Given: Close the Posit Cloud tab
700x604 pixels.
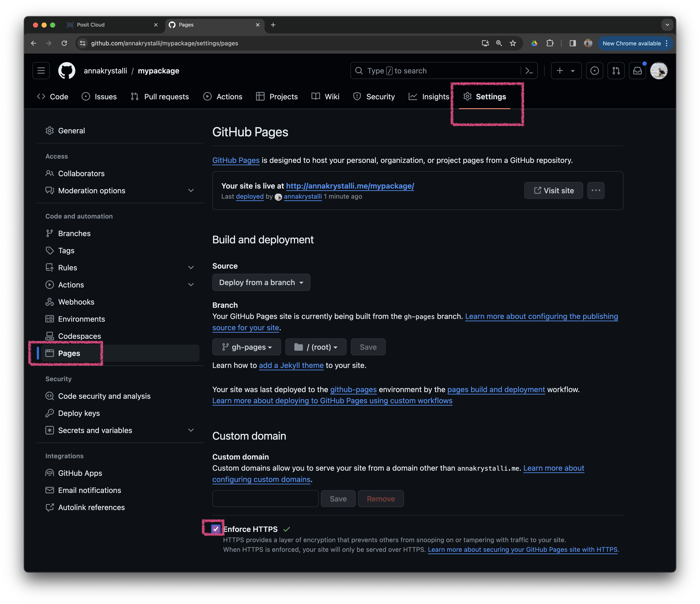Looking at the screenshot, I should 156,25.
